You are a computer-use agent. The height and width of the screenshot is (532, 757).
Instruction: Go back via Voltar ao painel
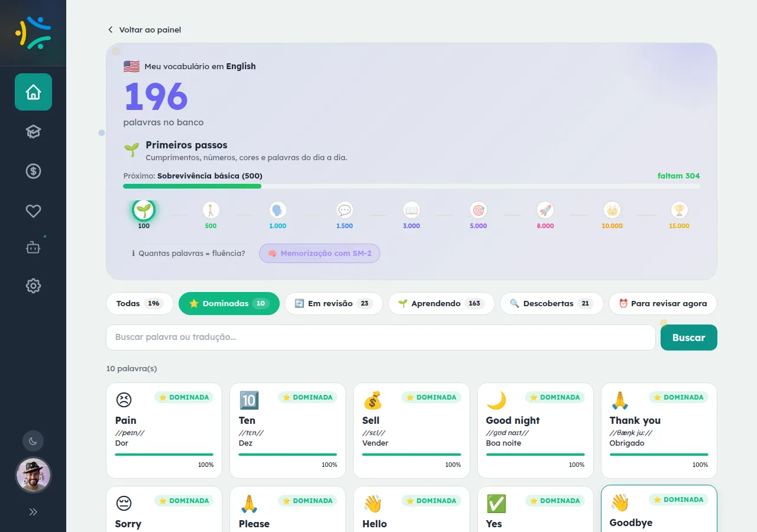pos(144,30)
